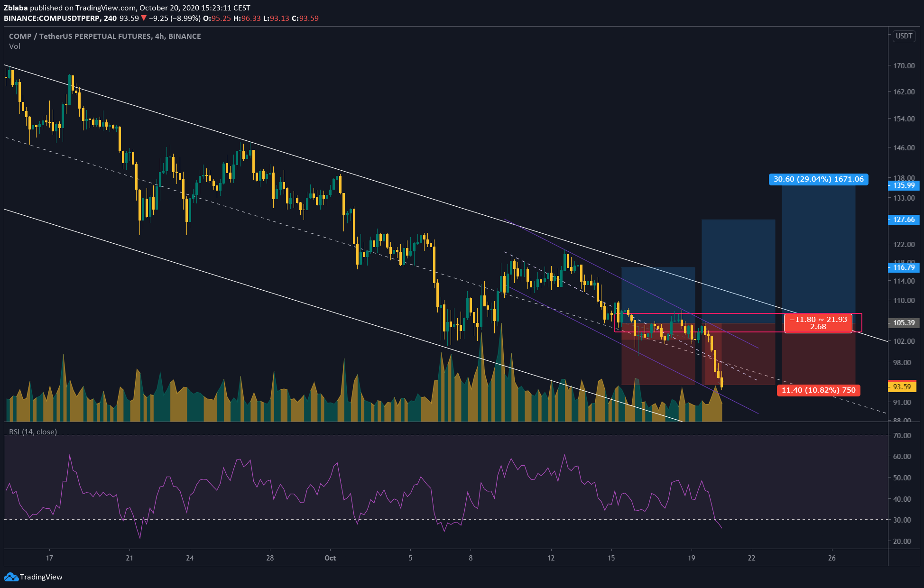Image resolution: width=924 pixels, height=588 pixels.
Task: Click the 122.00 price axis label
Action: click(x=904, y=245)
